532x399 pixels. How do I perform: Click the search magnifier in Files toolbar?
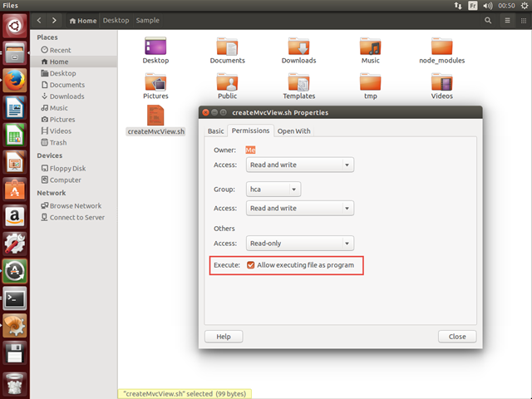click(x=488, y=20)
